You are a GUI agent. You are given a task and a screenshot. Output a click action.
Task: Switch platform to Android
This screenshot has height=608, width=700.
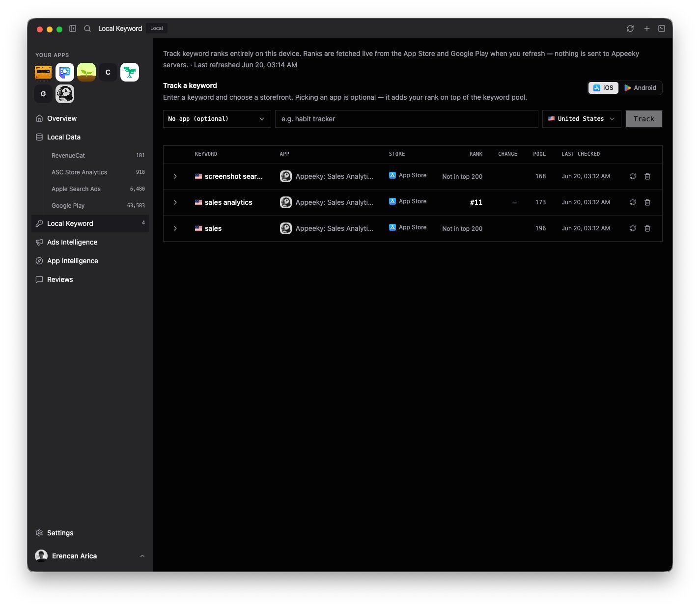click(640, 88)
